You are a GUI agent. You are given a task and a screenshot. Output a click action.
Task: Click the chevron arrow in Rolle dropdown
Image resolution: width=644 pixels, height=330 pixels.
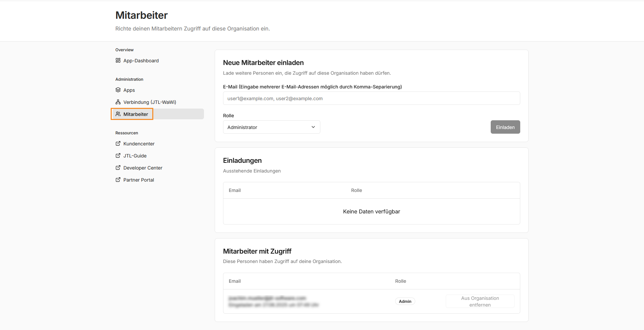(313, 127)
